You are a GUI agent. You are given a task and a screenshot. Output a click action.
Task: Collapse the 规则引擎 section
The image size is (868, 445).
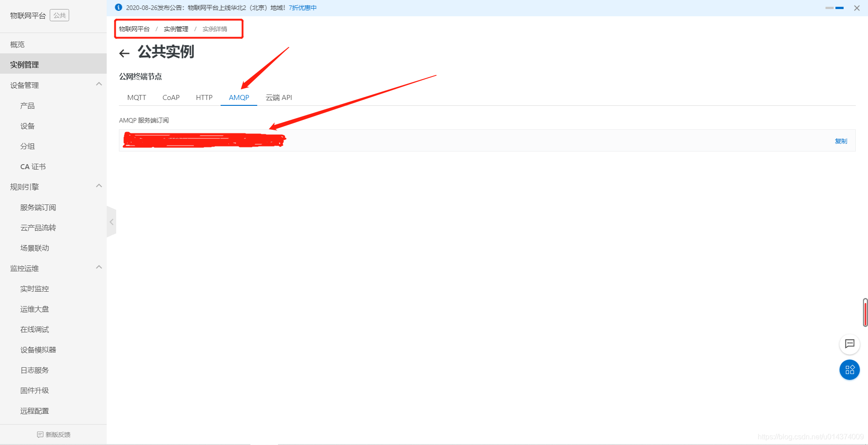pos(99,186)
